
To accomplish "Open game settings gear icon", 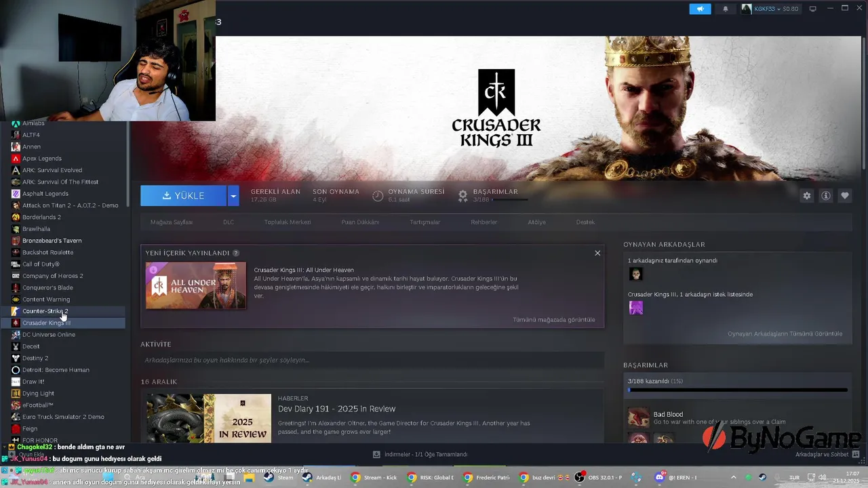I will (807, 196).
